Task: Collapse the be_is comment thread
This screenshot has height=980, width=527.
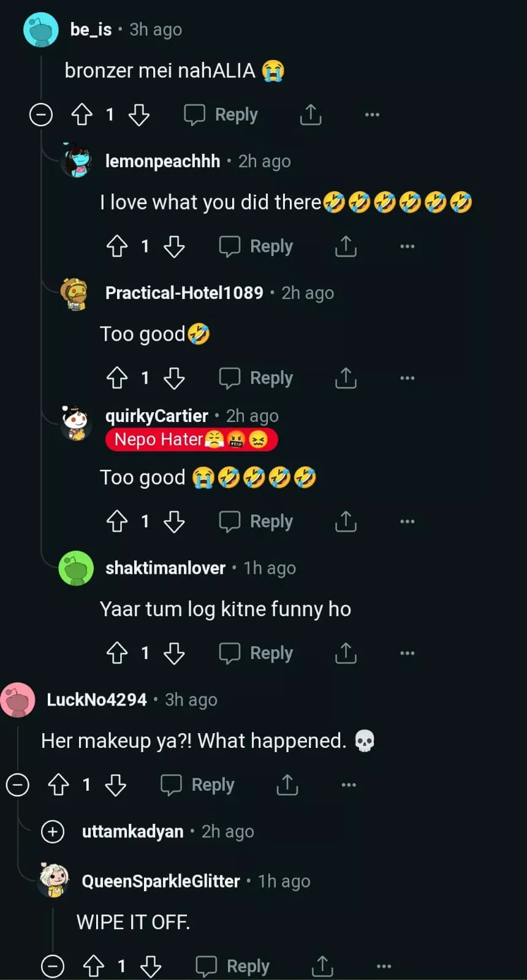Action: (x=41, y=115)
